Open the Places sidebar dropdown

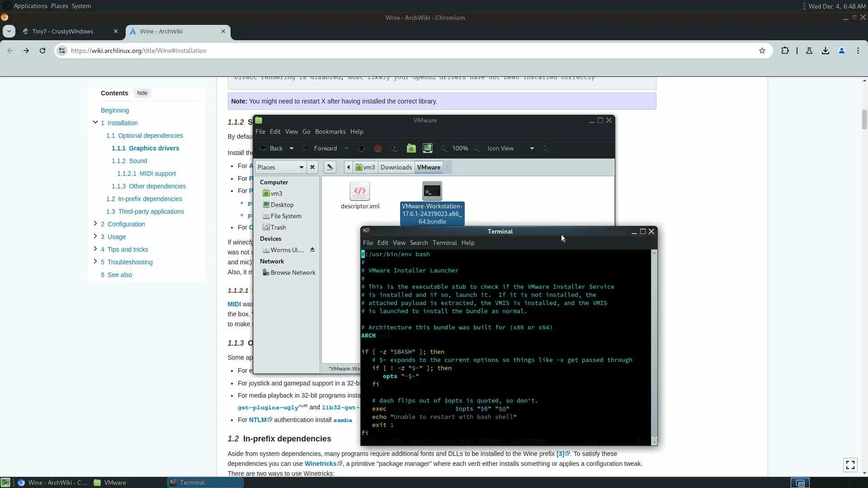coord(280,167)
